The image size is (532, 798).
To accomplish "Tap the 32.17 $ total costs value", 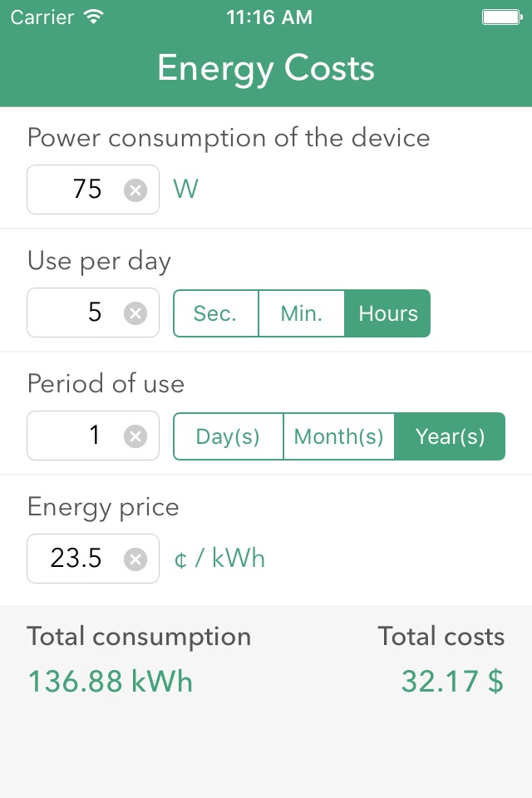I will pos(452,681).
